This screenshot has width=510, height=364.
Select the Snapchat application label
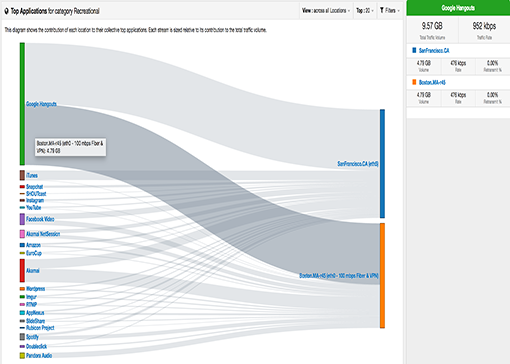(35, 187)
